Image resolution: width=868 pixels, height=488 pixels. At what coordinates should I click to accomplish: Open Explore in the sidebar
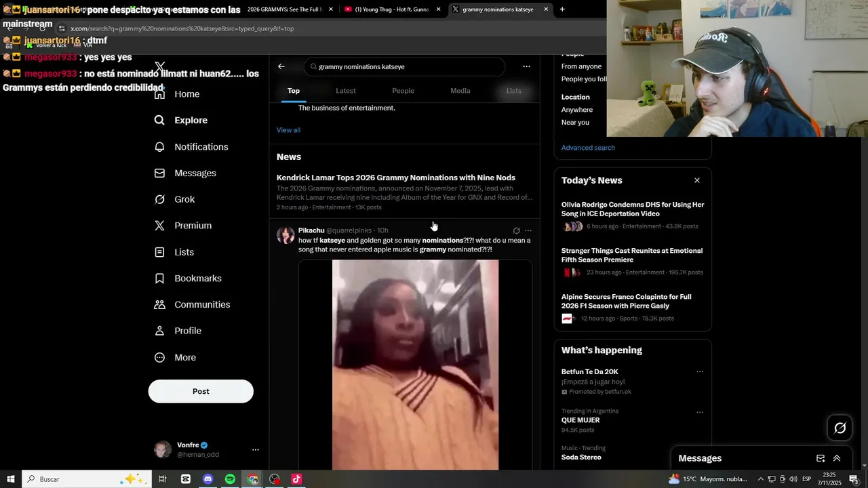tap(181, 120)
